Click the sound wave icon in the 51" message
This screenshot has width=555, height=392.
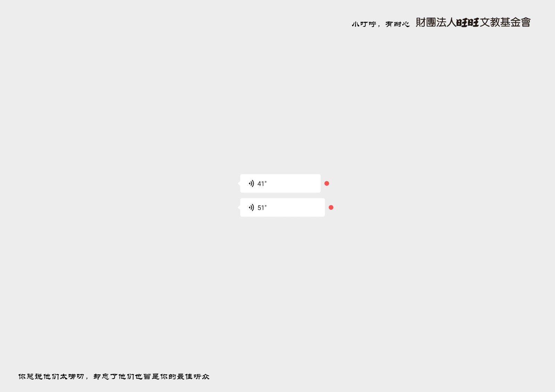click(251, 208)
